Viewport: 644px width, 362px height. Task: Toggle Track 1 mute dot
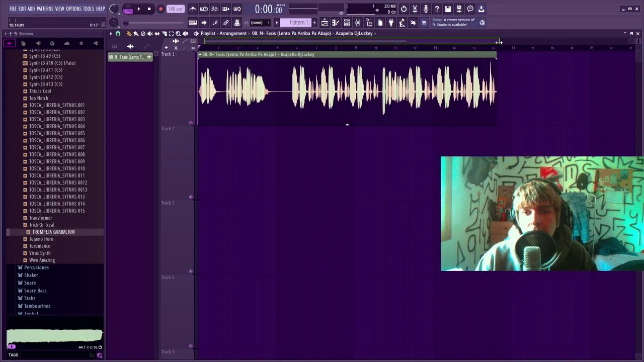tap(190, 123)
